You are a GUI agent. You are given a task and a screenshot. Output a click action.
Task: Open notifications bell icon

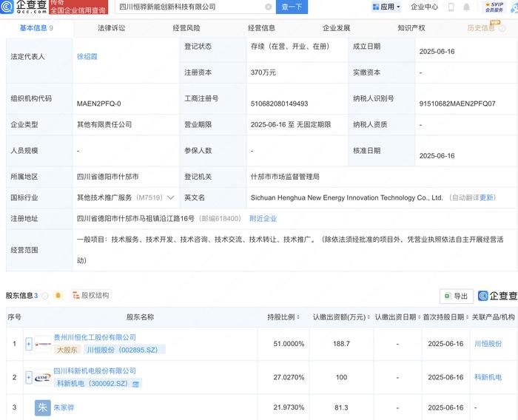point(466,7)
